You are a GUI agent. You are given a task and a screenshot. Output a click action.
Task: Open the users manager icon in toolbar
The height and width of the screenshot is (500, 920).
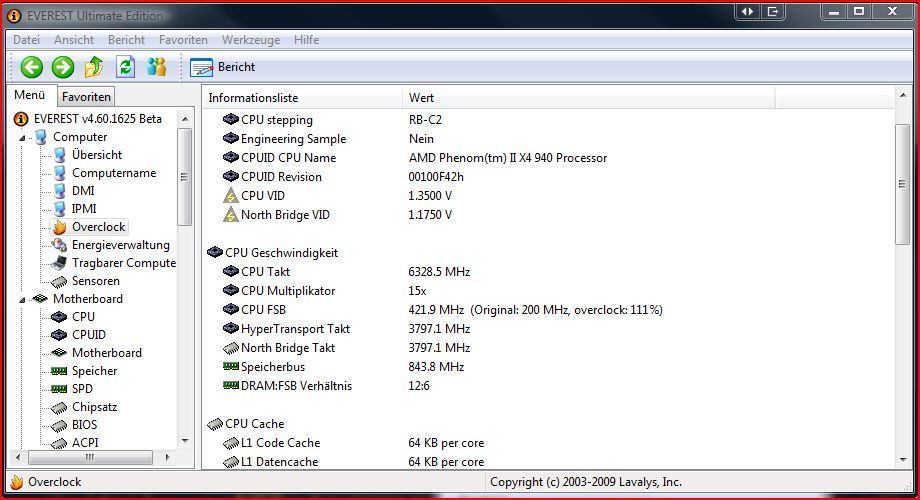(157, 67)
